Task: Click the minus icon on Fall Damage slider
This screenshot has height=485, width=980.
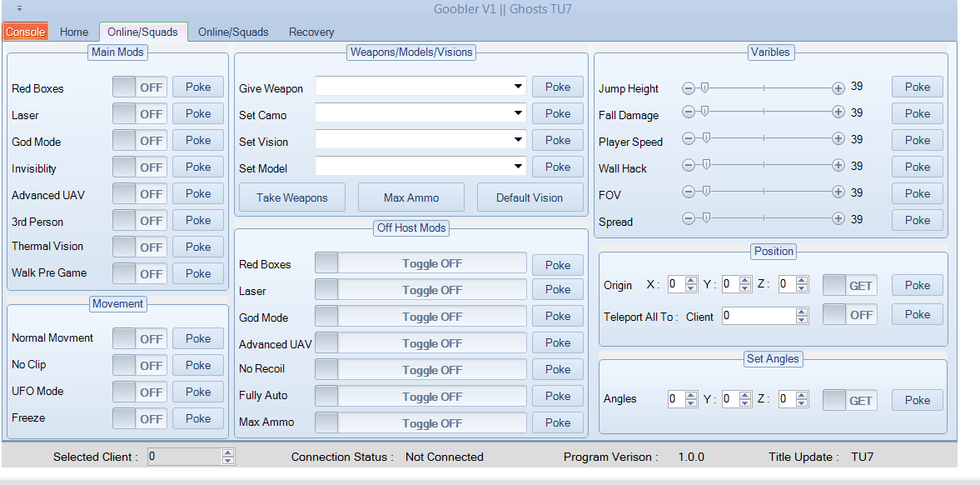Action: (x=688, y=112)
